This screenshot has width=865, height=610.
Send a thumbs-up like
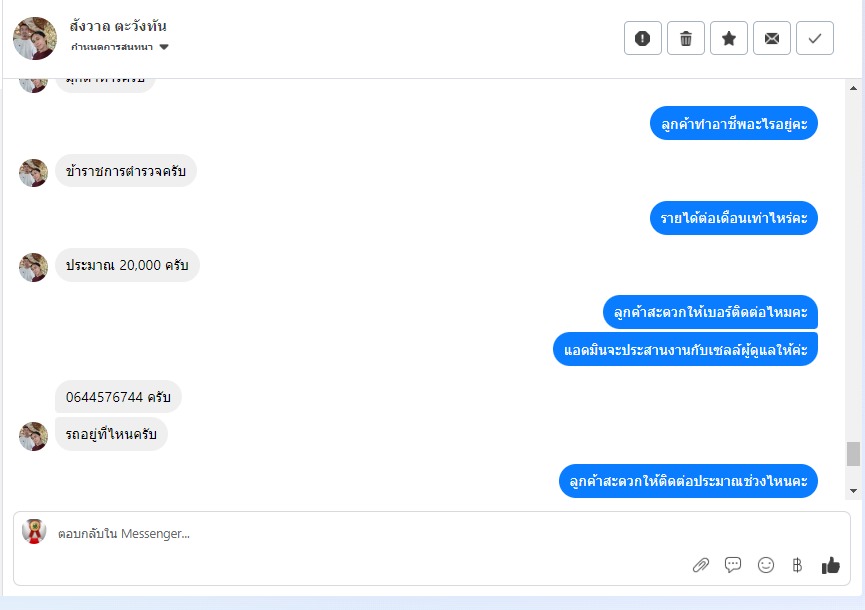point(830,565)
